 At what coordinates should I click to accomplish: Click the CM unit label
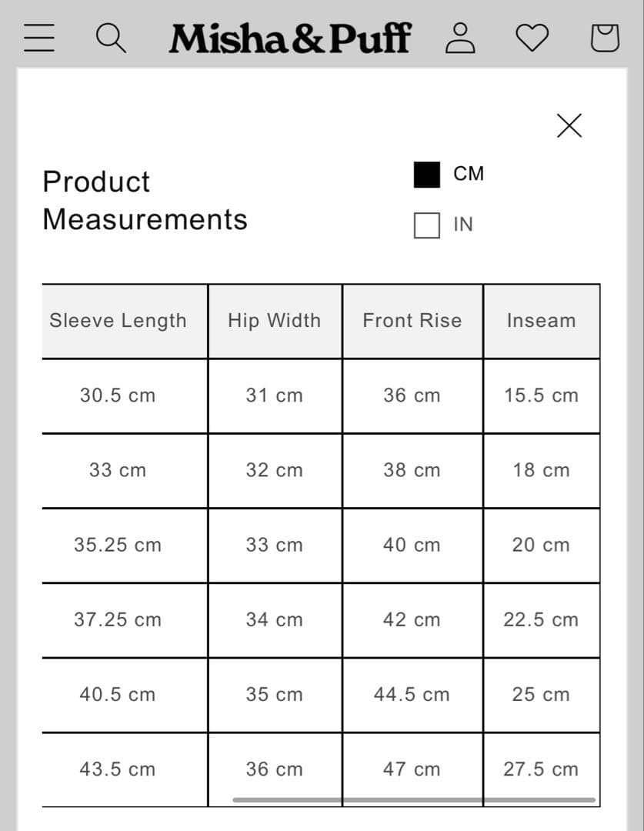[469, 174]
